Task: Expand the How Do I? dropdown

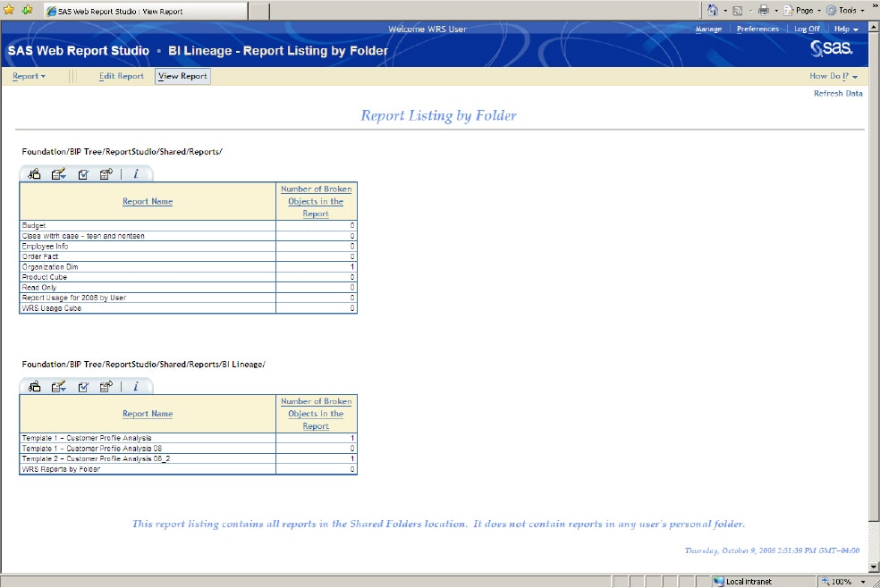Action: (833, 76)
